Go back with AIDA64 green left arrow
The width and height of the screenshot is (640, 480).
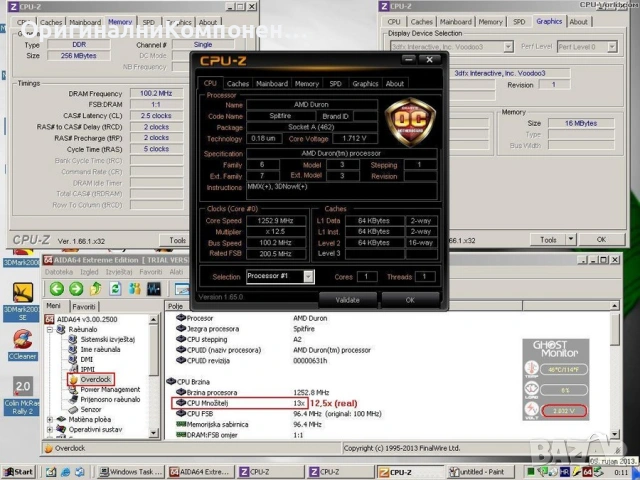click(57, 289)
